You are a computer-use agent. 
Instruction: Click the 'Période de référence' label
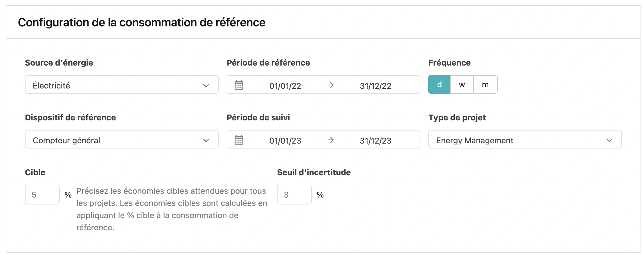pos(268,63)
